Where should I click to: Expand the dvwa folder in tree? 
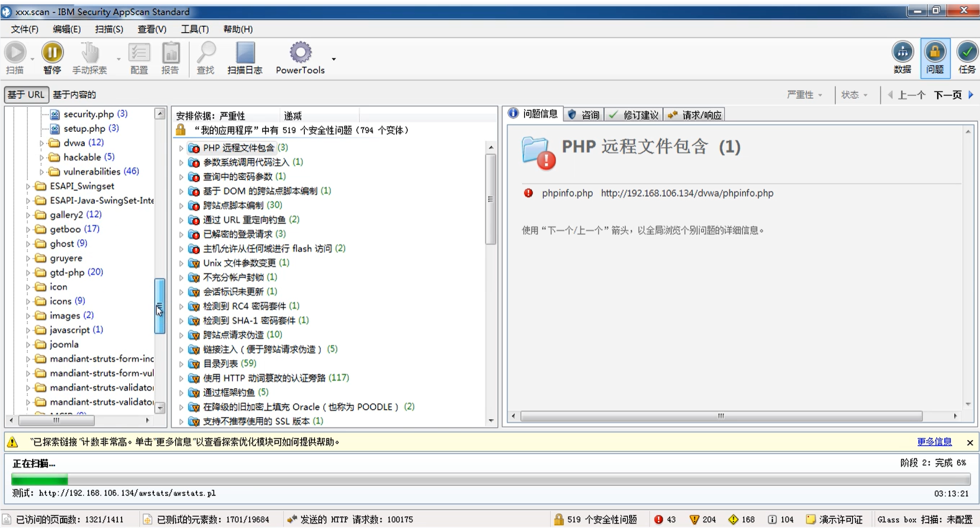[41, 143]
